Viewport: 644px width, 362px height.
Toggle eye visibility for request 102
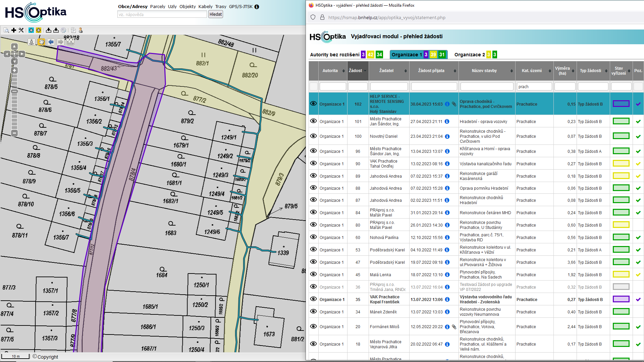point(313,104)
